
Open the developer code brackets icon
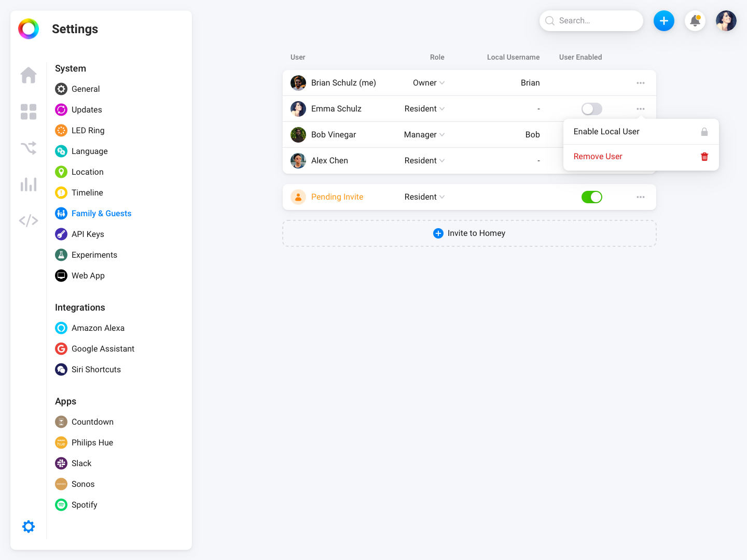(29, 220)
